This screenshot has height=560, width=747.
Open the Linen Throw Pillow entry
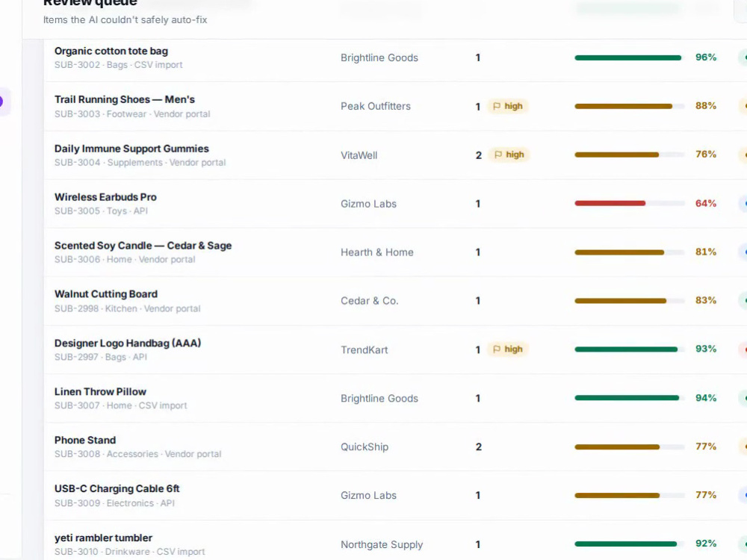point(100,392)
